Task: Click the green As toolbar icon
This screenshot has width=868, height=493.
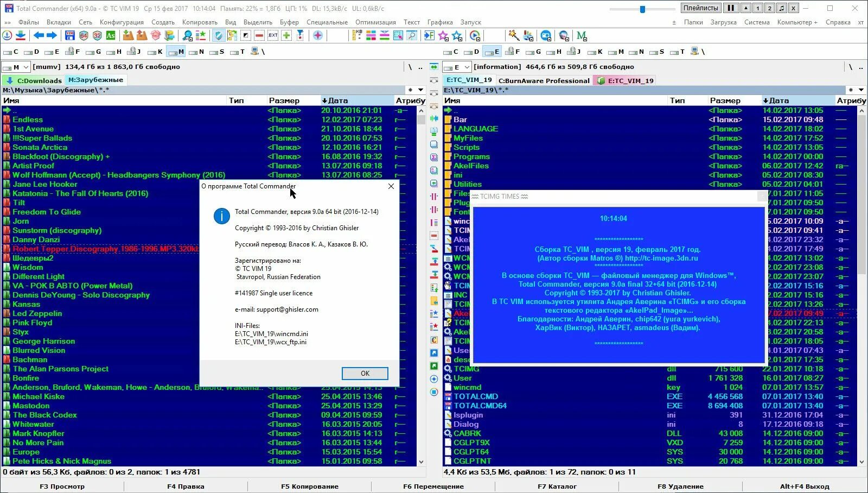Action: 111,35
